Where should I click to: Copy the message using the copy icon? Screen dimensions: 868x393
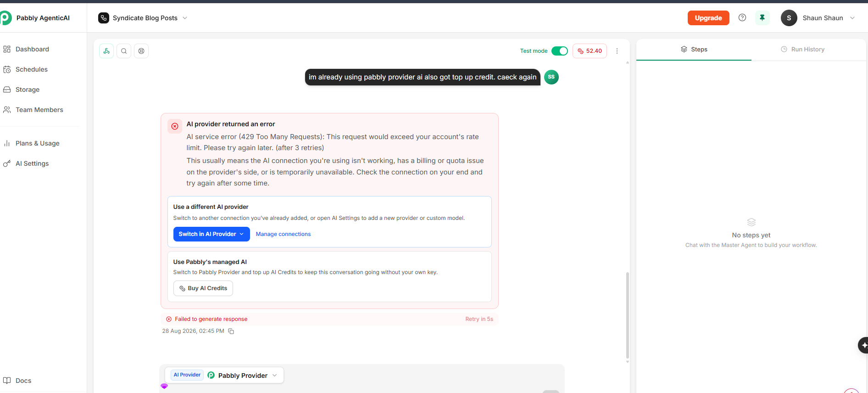coord(231,331)
